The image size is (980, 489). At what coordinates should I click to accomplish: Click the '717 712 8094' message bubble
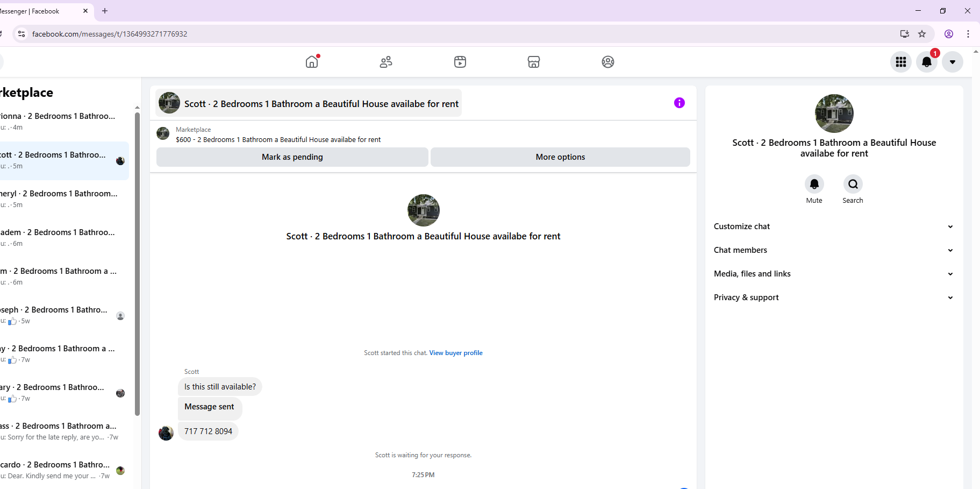208,431
